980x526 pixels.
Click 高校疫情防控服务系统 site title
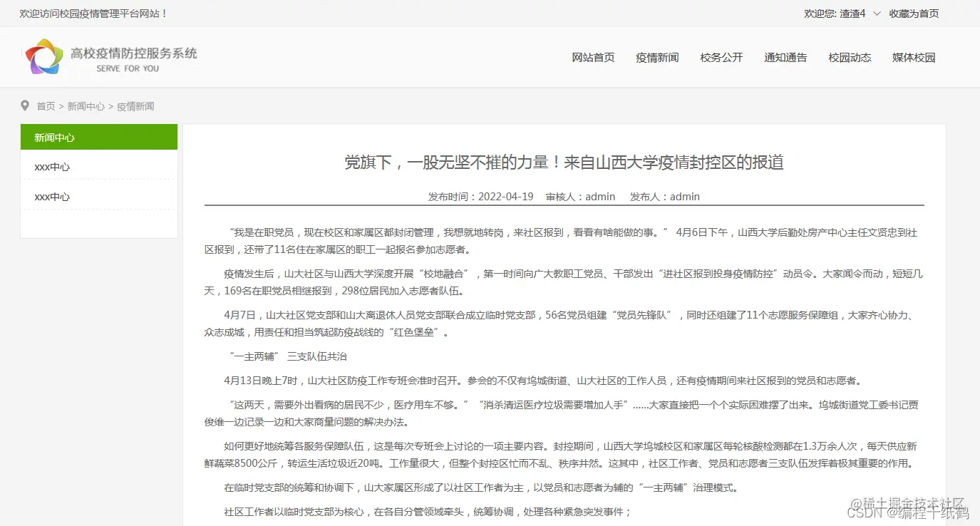click(134, 53)
